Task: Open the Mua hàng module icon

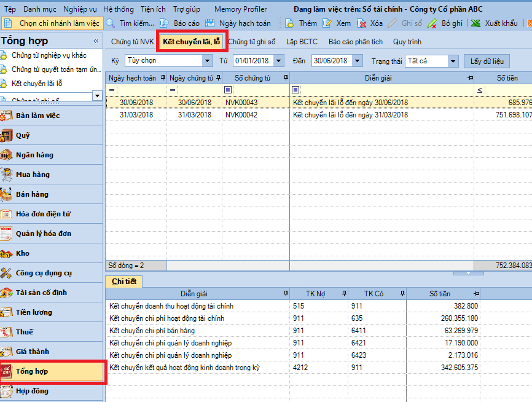Action: [x=6, y=175]
